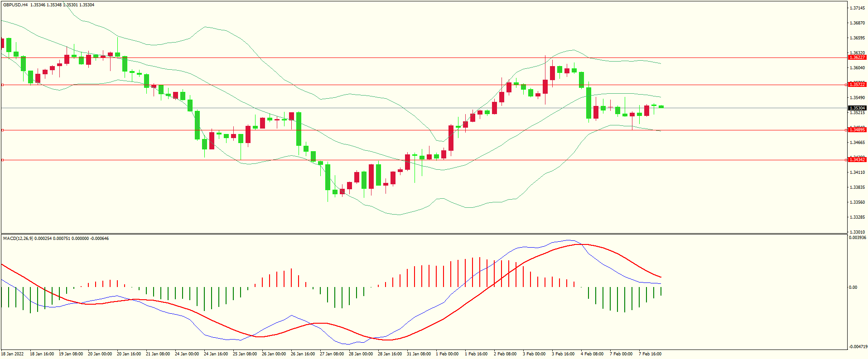Click the 1.33010 price scale value
The height and width of the screenshot is (359, 868).
(857, 232)
